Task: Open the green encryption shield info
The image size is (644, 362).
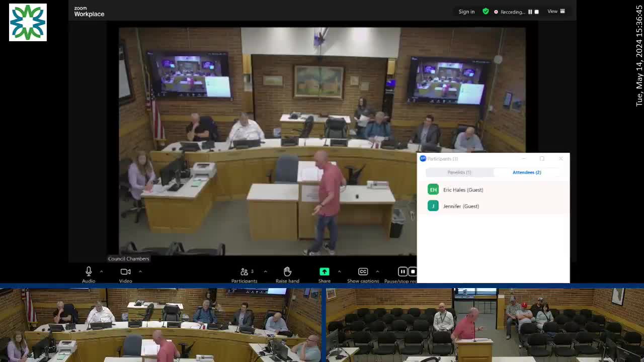Action: 486,11
